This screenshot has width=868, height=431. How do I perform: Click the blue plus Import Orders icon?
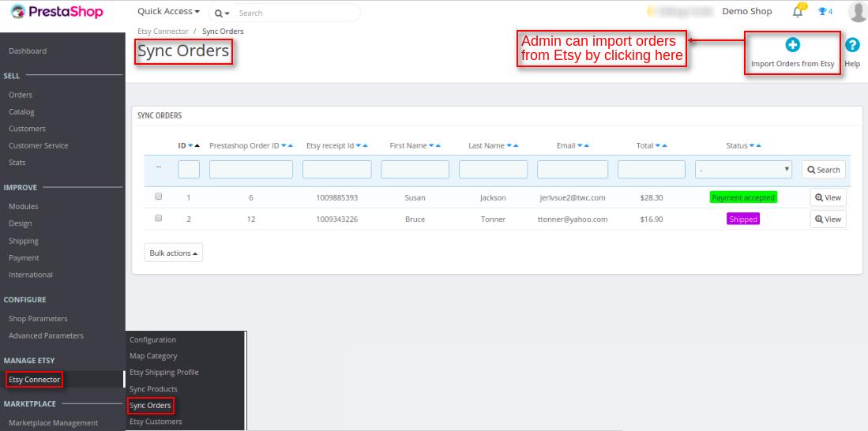[x=793, y=44]
